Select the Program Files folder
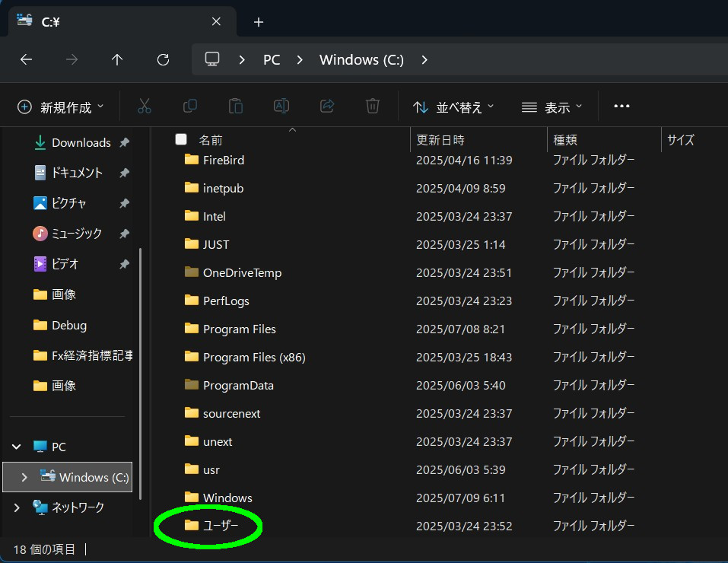The height and width of the screenshot is (563, 728). [x=239, y=329]
